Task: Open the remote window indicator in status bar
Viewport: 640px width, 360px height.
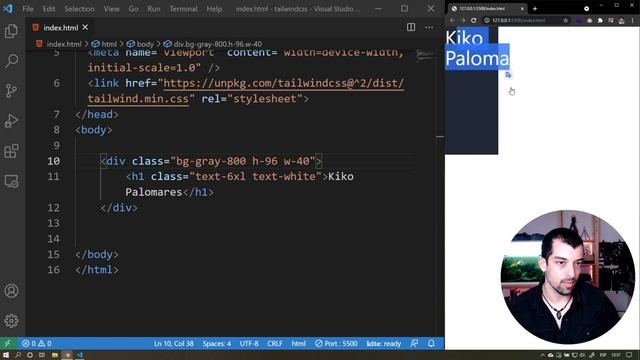Action: 7,343
